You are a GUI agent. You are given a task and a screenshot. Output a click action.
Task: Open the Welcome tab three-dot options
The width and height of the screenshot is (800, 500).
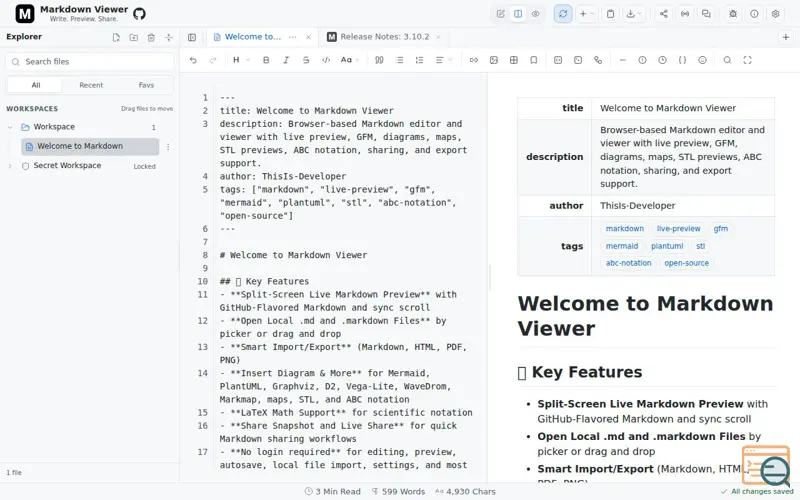pyautogui.click(x=292, y=37)
